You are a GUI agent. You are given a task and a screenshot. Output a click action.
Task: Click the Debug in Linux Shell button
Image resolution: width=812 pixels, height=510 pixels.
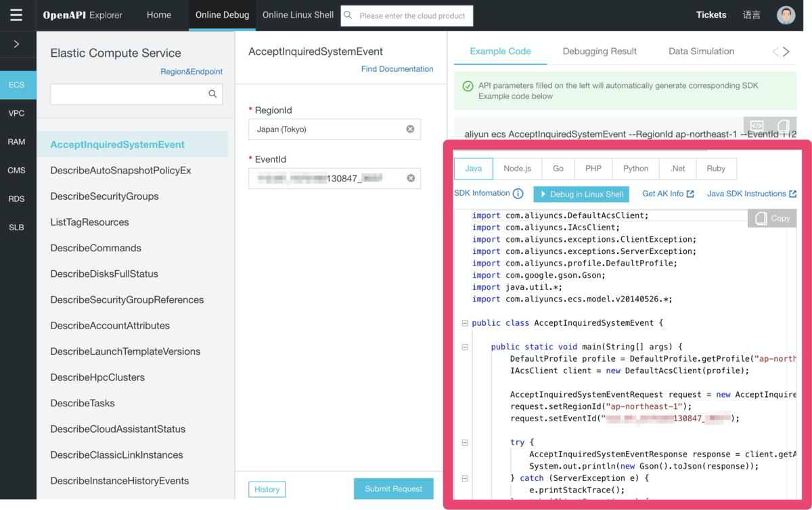click(581, 194)
